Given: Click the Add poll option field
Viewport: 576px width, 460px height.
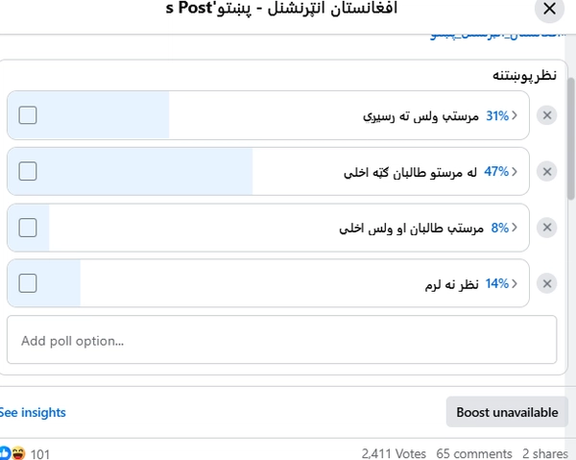Looking at the screenshot, I should point(282,340).
